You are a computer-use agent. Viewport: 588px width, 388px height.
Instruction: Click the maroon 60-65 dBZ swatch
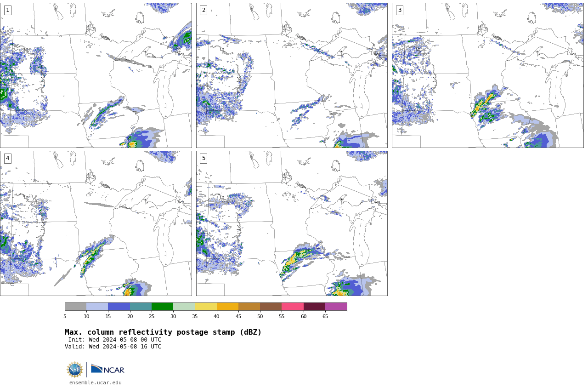(x=314, y=307)
